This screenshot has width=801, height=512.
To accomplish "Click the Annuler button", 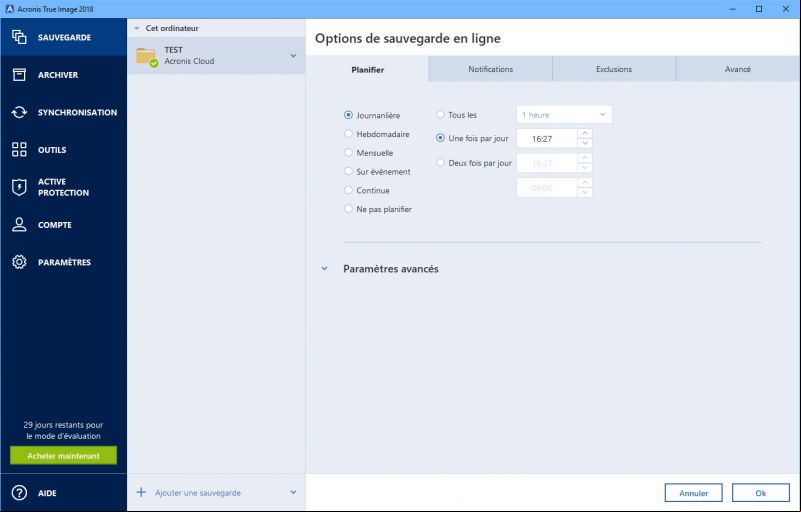I will [x=693, y=493].
